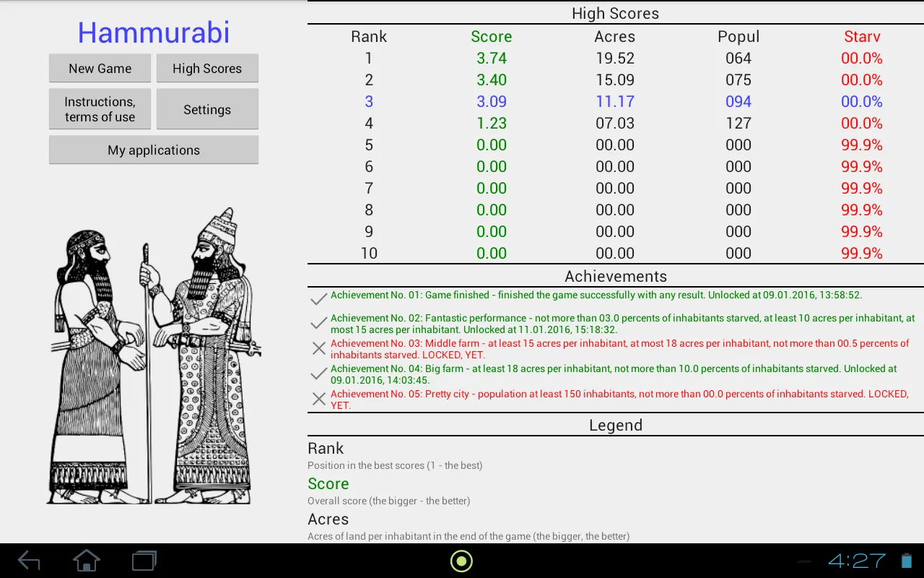Click the 4:27 clock in status bar

tap(857, 561)
